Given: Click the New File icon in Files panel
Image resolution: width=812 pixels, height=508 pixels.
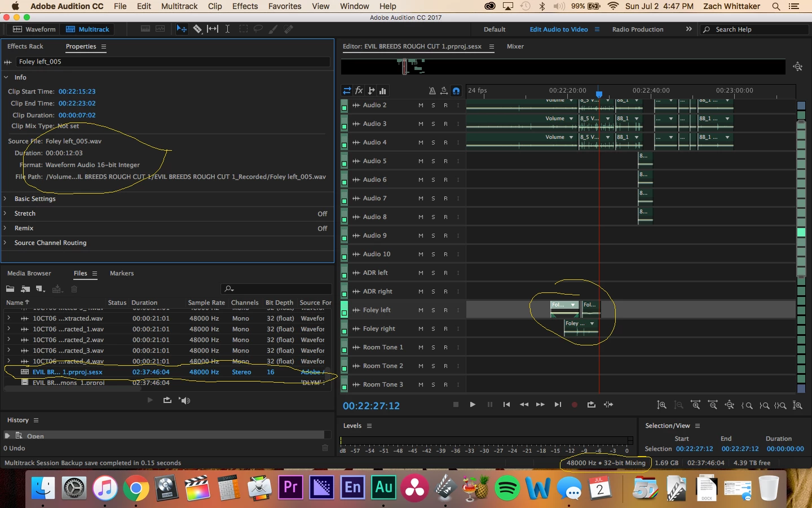Looking at the screenshot, I should coord(40,289).
